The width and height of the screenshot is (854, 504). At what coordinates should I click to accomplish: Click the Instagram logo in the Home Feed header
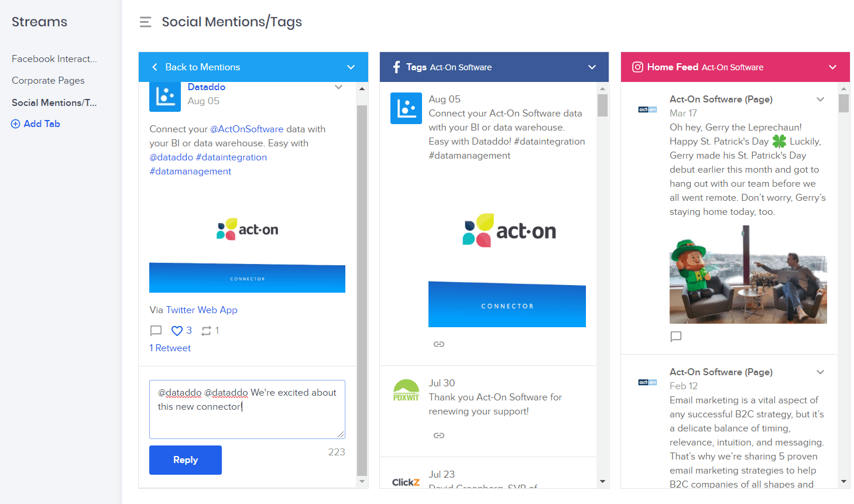point(637,67)
